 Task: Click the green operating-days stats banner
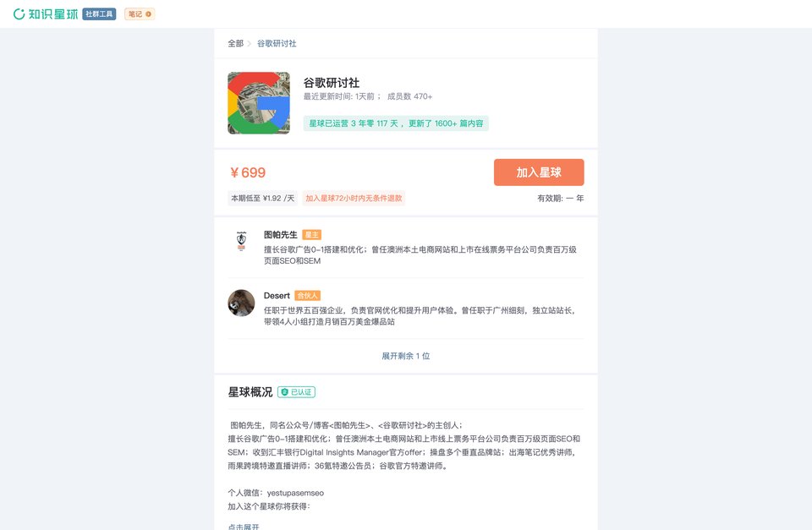tap(396, 123)
